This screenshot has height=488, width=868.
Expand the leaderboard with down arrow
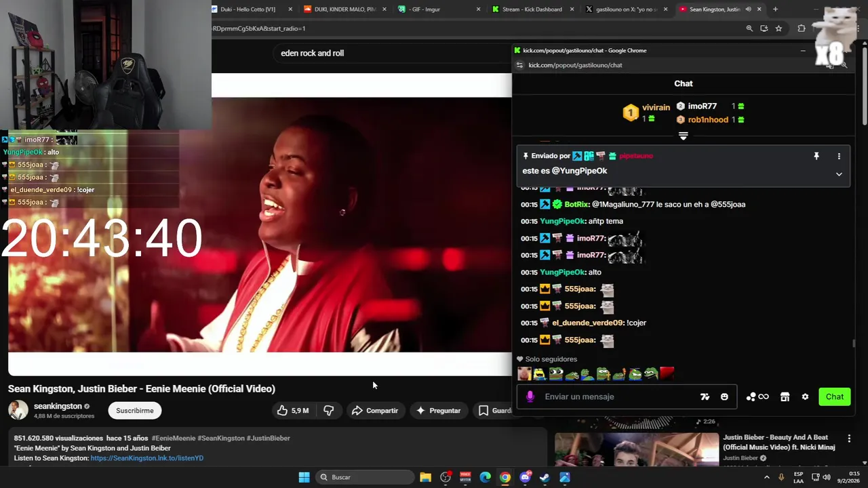point(683,136)
